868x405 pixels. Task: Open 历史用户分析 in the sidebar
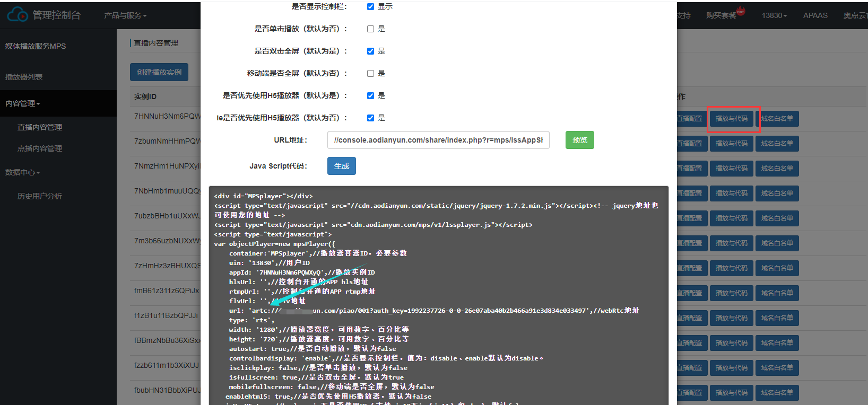coord(40,196)
